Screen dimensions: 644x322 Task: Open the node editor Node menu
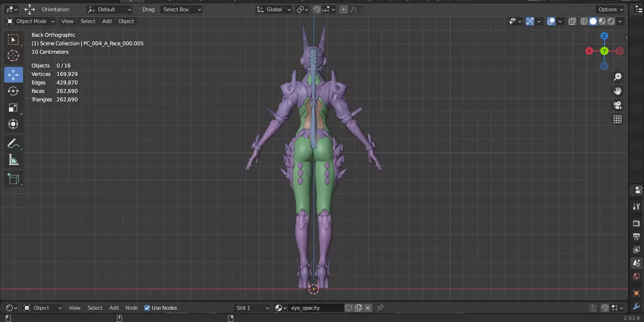pos(132,308)
